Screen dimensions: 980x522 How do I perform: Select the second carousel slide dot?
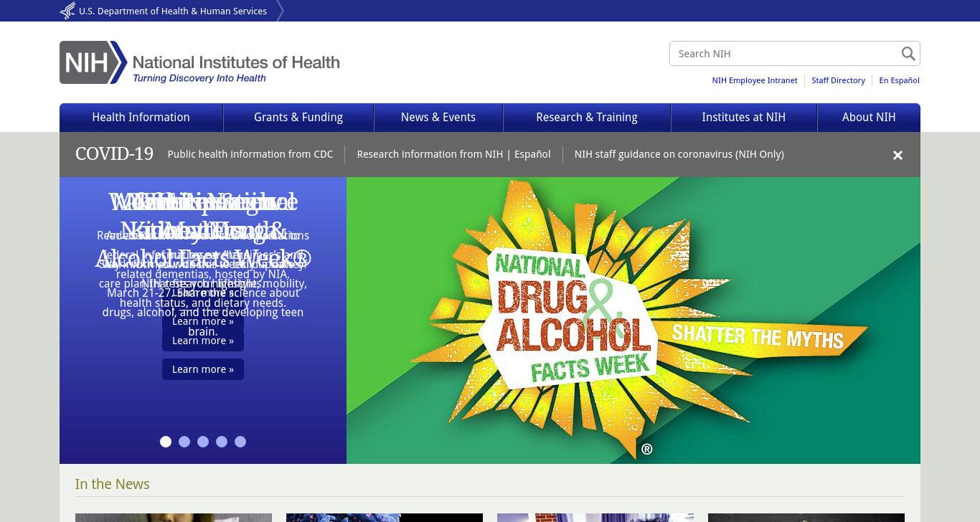(184, 442)
